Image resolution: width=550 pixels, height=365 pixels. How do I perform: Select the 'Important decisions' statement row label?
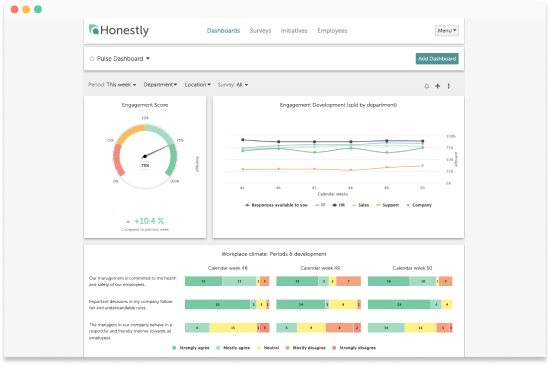click(x=130, y=305)
